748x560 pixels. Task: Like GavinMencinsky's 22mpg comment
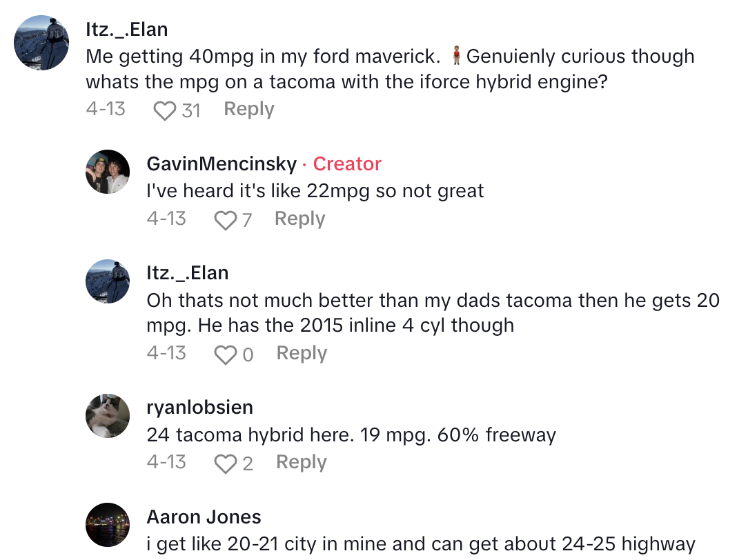pos(225,219)
